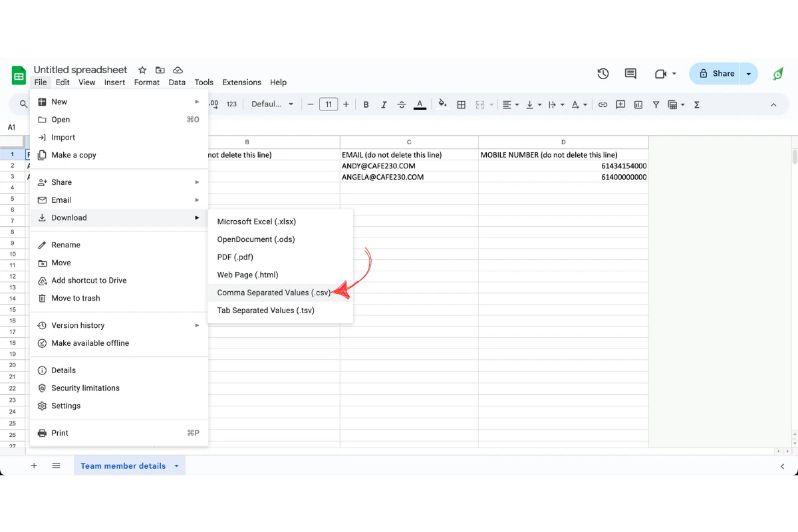Click the functions sigma icon
798x532 pixels.
tap(697, 104)
